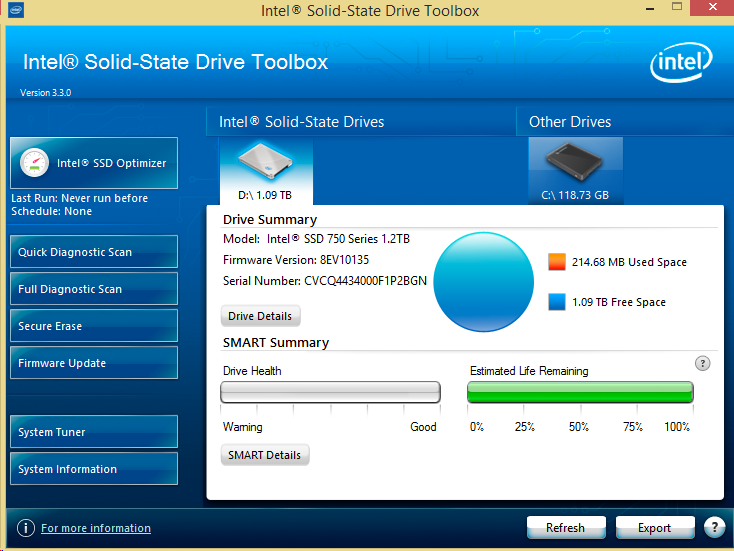Follow the 'For more information' link
This screenshot has height=551, width=734.
click(x=96, y=528)
